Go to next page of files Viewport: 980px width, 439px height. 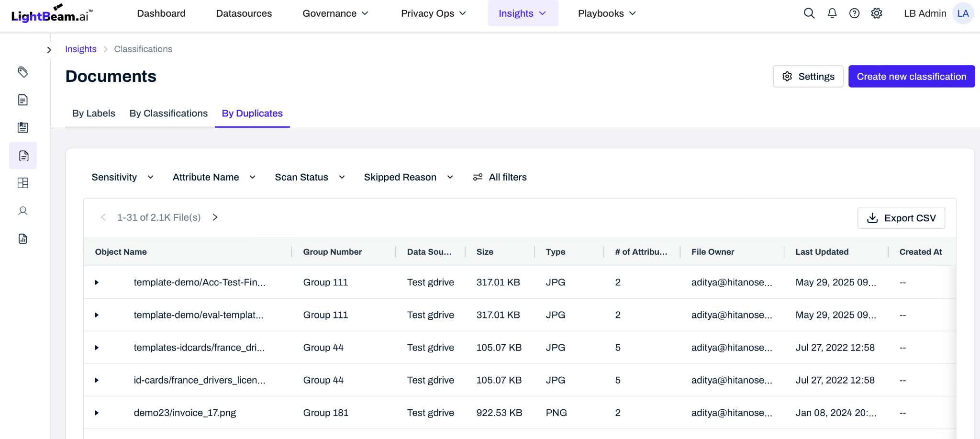(x=215, y=217)
